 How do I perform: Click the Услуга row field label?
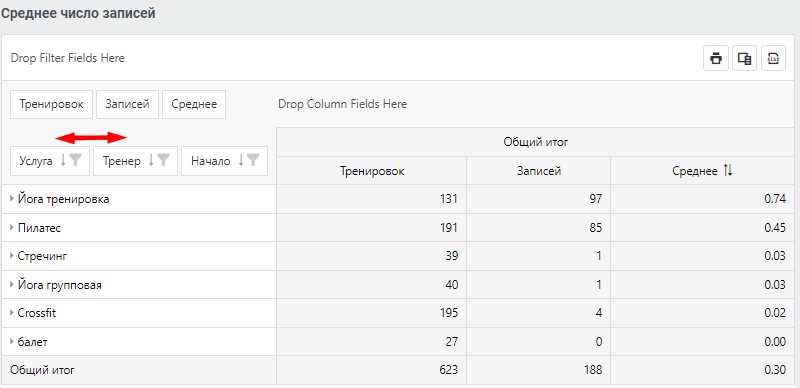click(x=36, y=161)
